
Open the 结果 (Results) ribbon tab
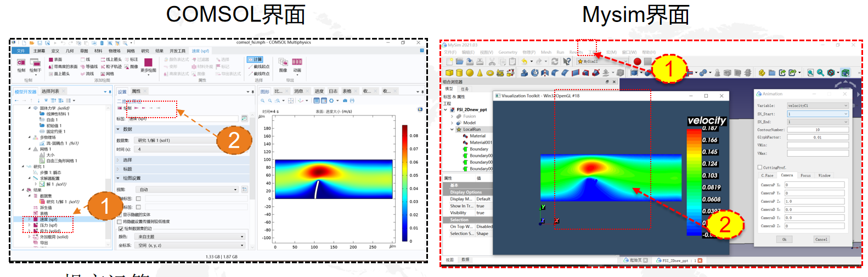tap(159, 51)
